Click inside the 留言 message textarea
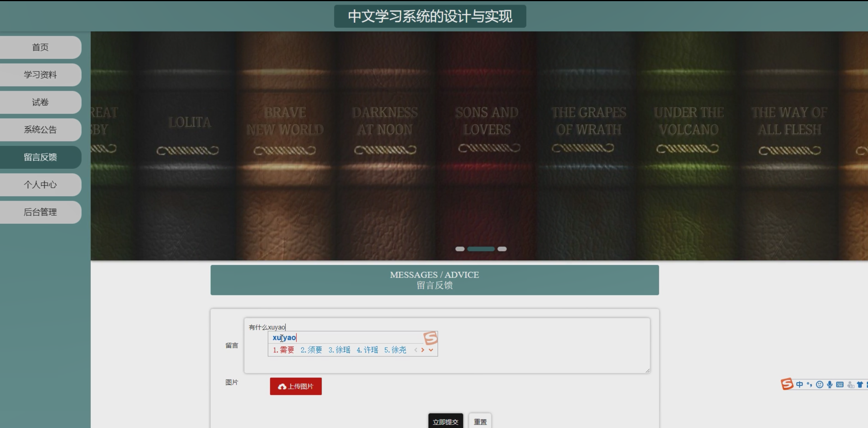868x428 pixels. pyautogui.click(x=538, y=361)
